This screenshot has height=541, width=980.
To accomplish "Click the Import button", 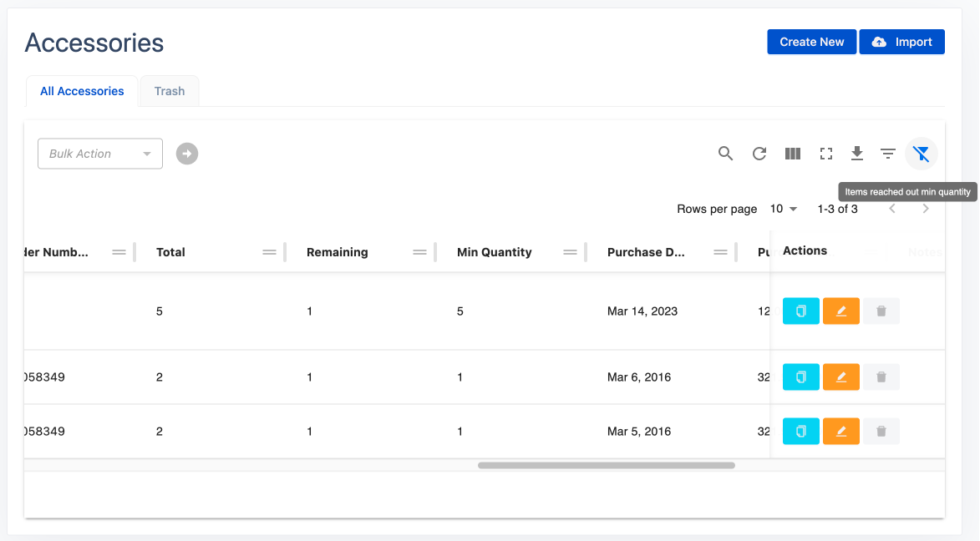I will 901,42.
